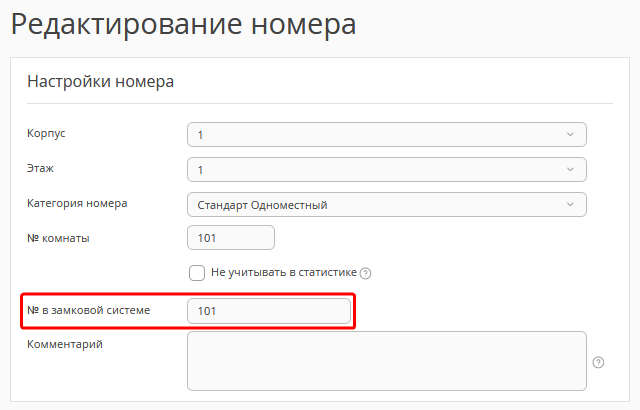The image size is (640, 410).
Task: Click the Настройки номера section heading
Action: [x=100, y=82]
